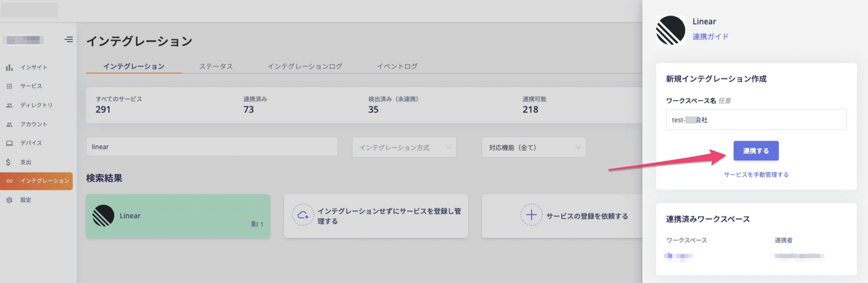Switch to the ステータス tab
This screenshot has height=283, width=868.
[216, 66]
